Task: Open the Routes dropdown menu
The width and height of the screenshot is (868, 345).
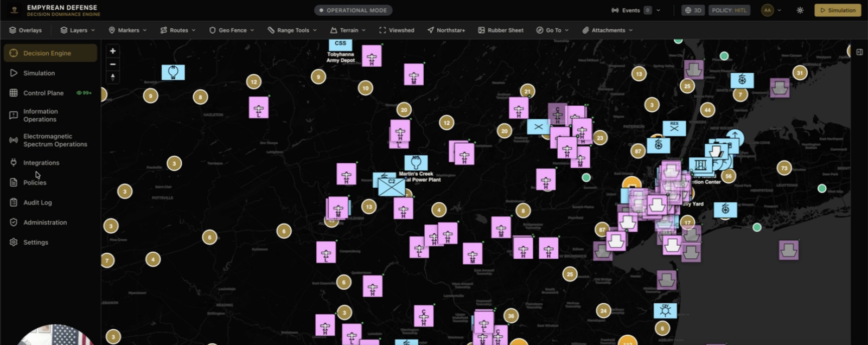Action: (177, 30)
